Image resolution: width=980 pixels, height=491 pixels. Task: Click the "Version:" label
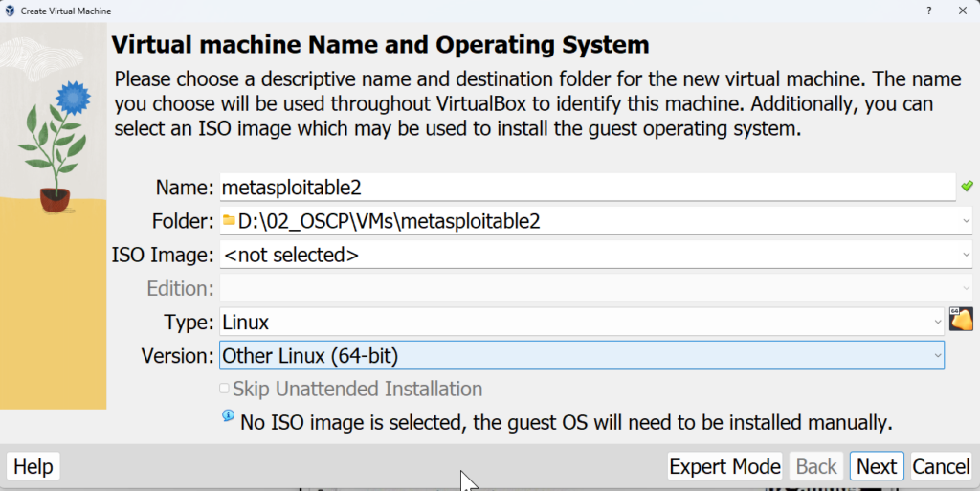click(177, 356)
